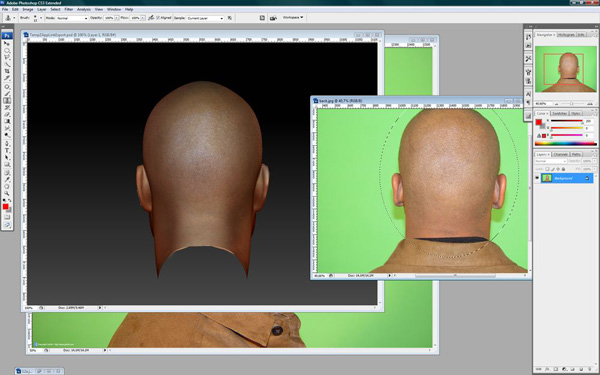
Task: Select the Brush tool
Action: point(7,93)
